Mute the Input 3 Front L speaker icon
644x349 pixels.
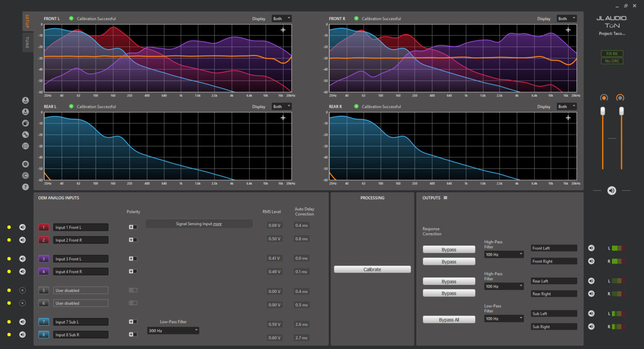[x=23, y=259]
